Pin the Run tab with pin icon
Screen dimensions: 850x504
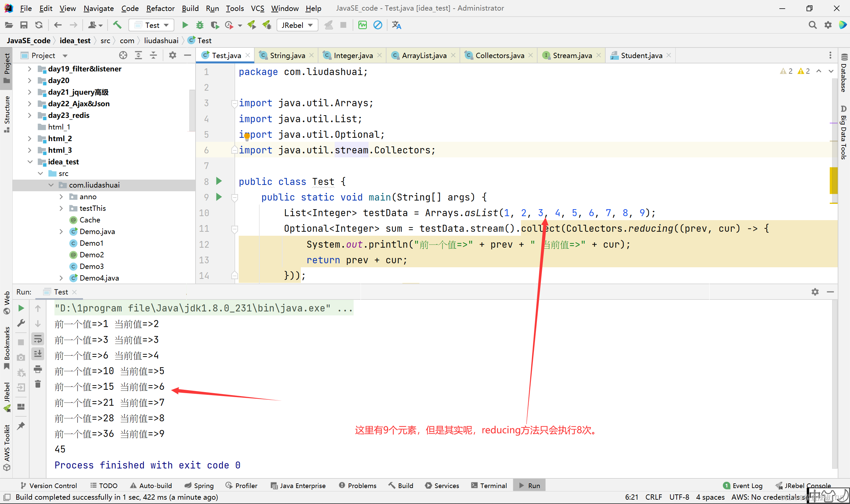click(21, 426)
